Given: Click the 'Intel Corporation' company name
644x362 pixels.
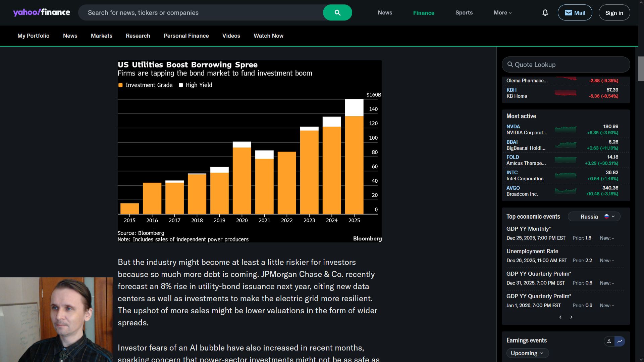Looking at the screenshot, I should 525,179.
